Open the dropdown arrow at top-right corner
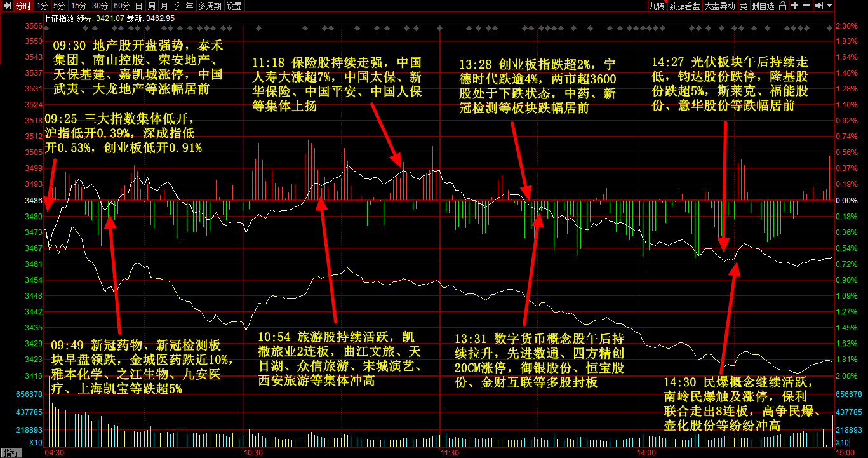This screenshot has width=868, height=458. pos(829,6)
